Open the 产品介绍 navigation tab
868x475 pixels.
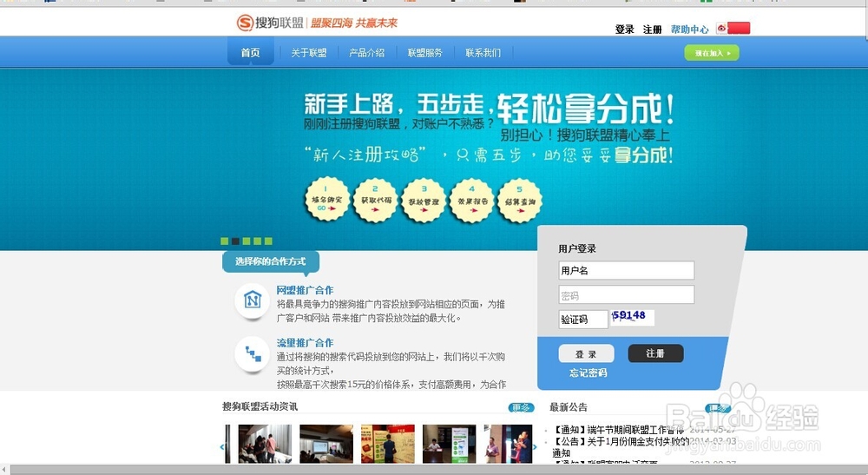[366, 53]
